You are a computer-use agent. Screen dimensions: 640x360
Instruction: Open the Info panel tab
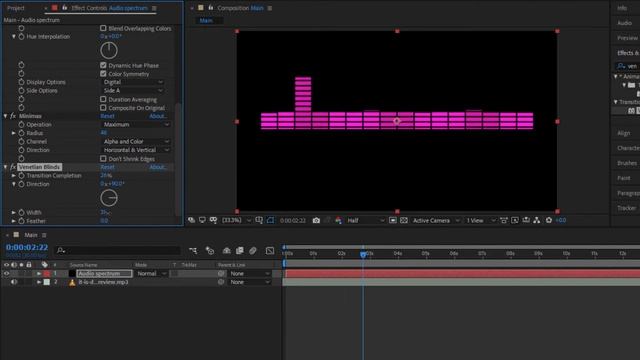[x=622, y=8]
